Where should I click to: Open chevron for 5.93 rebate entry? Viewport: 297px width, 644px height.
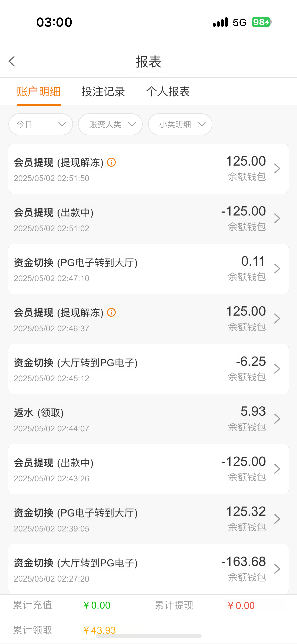coord(277,419)
